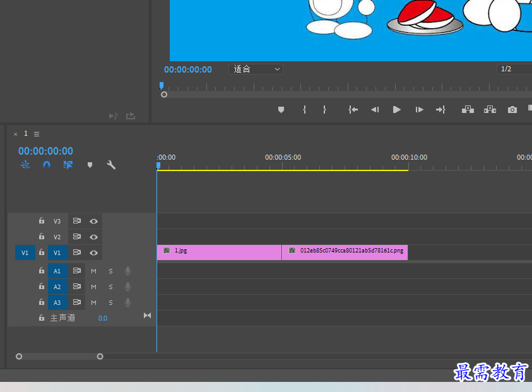Toggle V1 track targeting

57,252
